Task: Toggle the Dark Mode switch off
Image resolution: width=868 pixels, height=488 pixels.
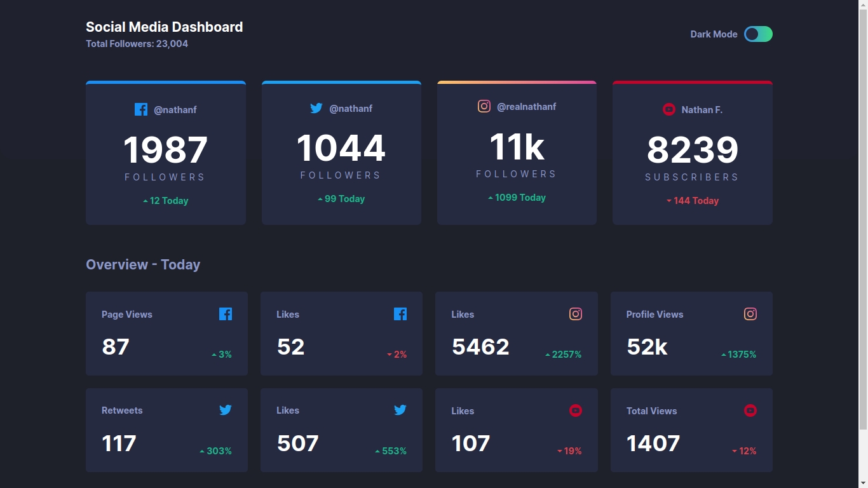Action: click(x=758, y=34)
